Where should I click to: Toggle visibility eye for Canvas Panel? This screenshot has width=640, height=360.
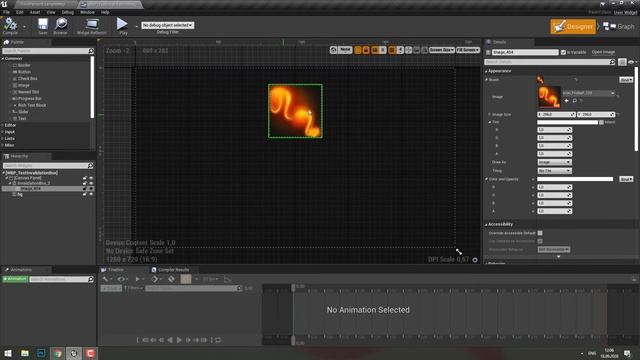91,178
